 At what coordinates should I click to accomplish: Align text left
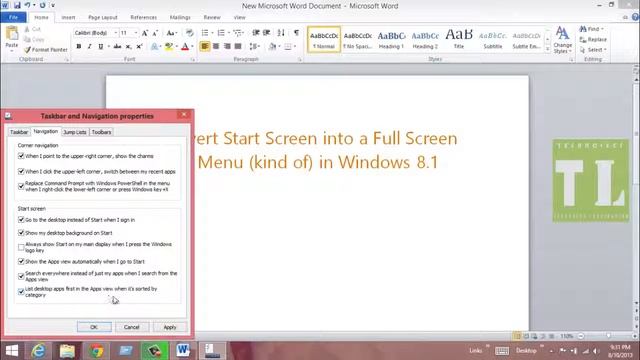[205, 46]
